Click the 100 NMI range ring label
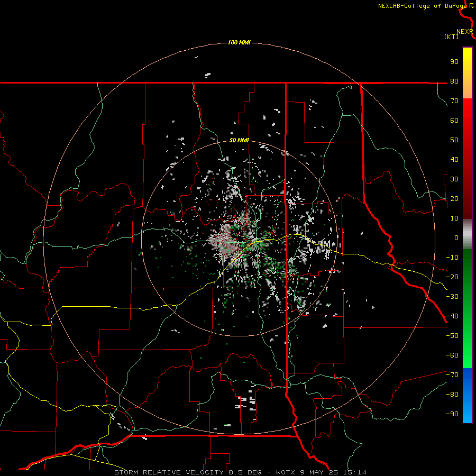The image size is (476, 476). [239, 42]
